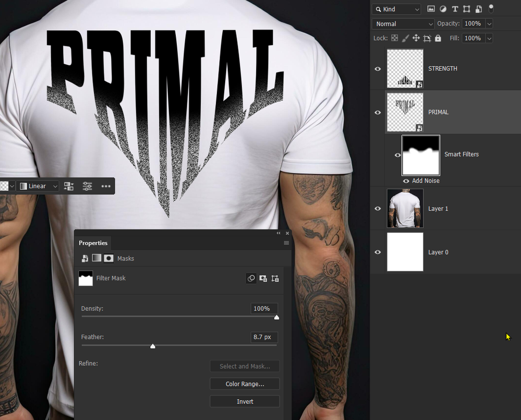Open the three-dot more options menu
Screen dimensions: 521x420
pyautogui.click(x=106, y=186)
